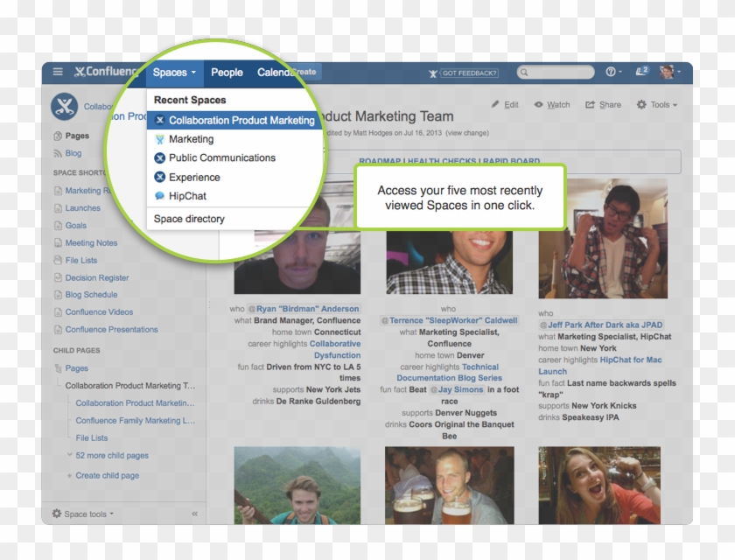Open the Spaces dropdown menu
The image size is (735, 560).
174,73
